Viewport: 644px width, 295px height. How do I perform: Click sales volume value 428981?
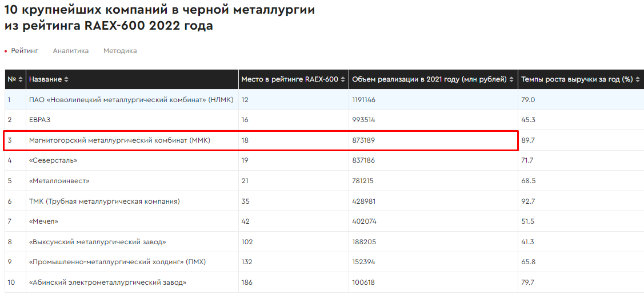(x=364, y=201)
